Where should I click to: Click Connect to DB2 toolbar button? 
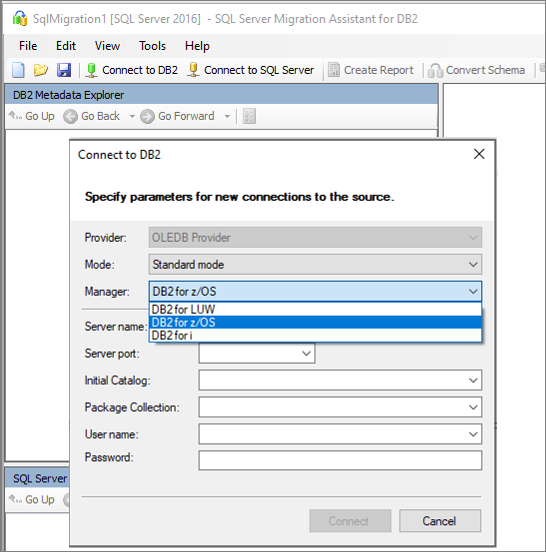pyautogui.click(x=132, y=70)
